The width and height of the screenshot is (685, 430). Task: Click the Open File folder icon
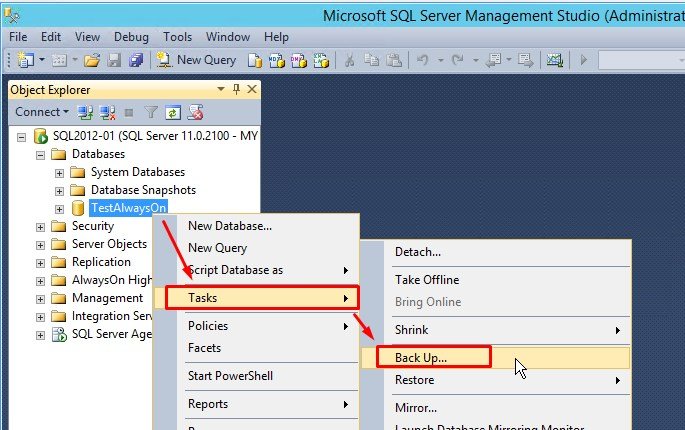click(x=93, y=60)
